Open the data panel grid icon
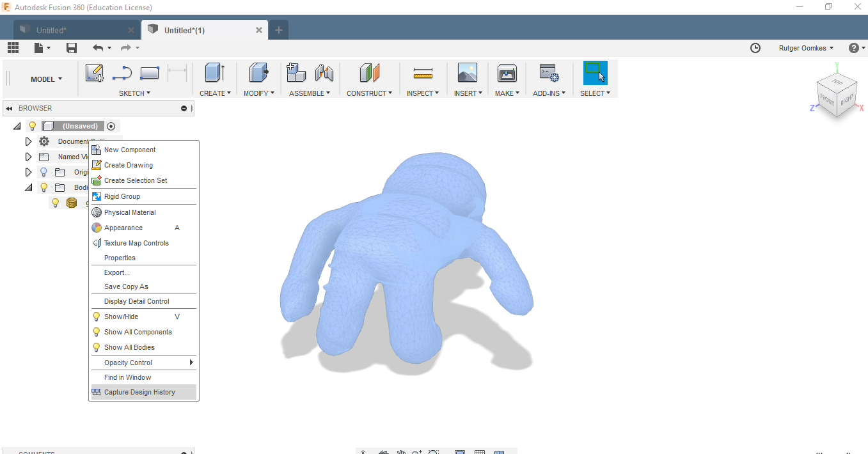The image size is (868, 454). coord(13,48)
